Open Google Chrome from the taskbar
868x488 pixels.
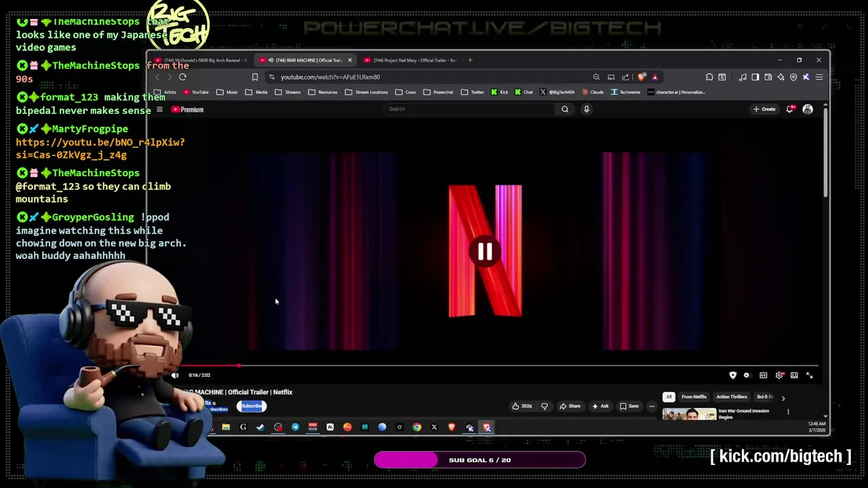tap(417, 427)
